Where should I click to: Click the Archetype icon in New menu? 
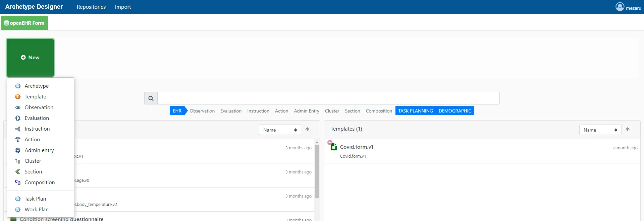point(18,86)
